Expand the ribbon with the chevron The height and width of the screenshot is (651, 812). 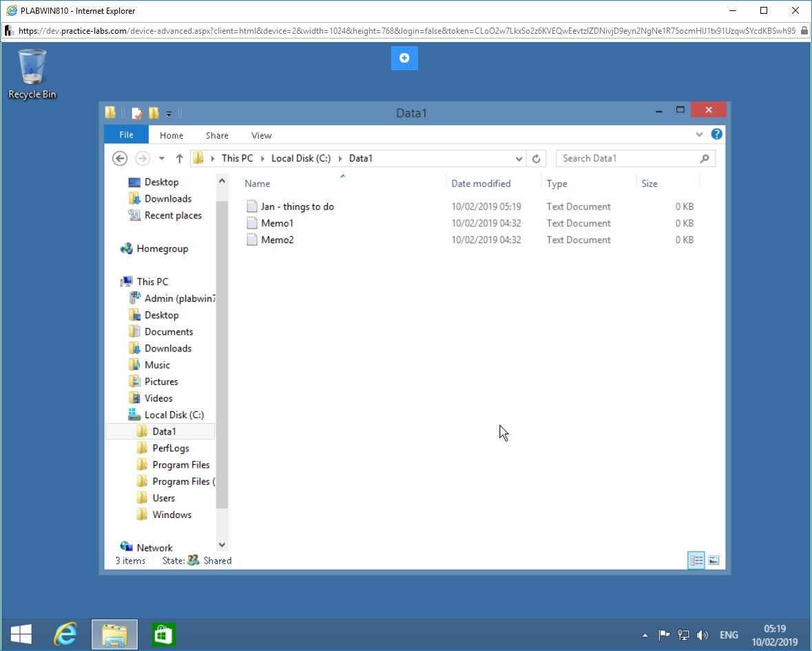click(699, 134)
